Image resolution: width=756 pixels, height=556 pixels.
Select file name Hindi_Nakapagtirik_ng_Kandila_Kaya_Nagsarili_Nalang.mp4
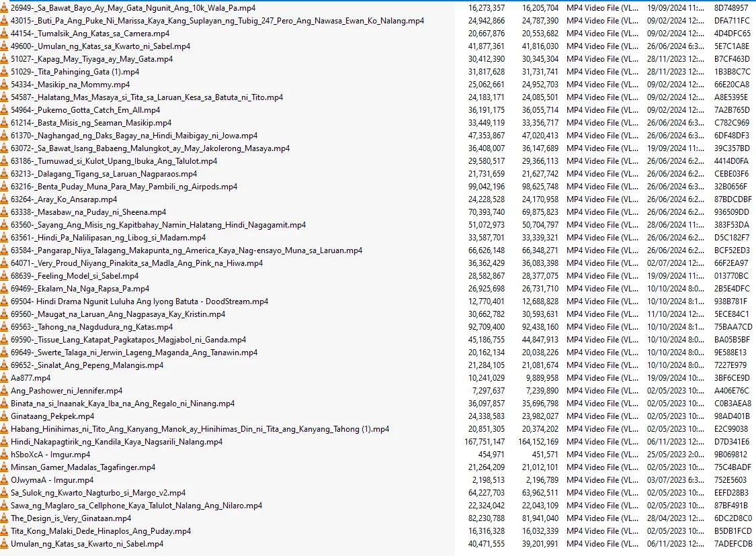pyautogui.click(x=117, y=442)
